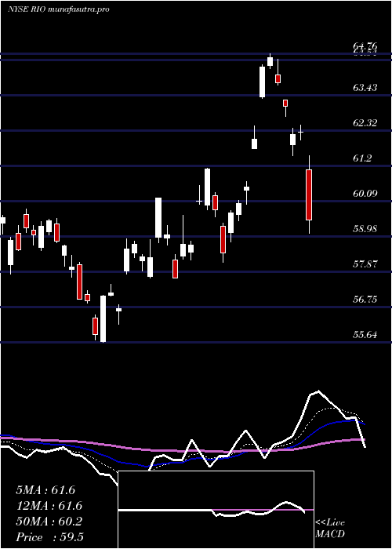Click the '<<Live MACD' label
The height and width of the screenshot is (549, 392).
[330, 528]
